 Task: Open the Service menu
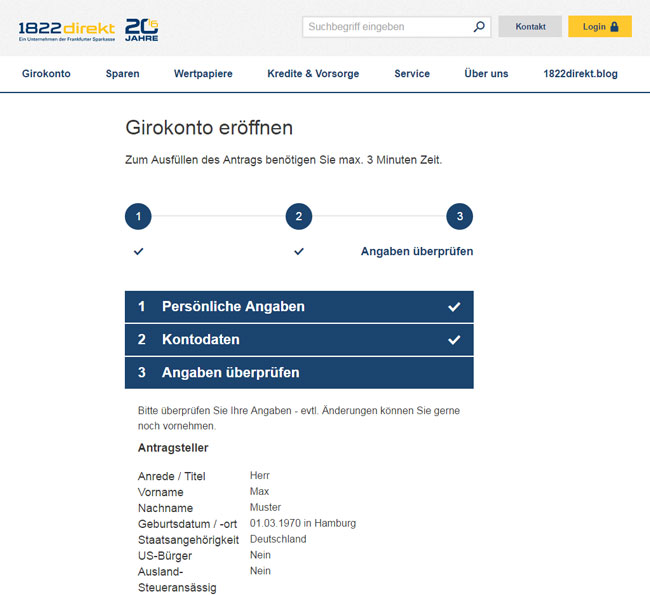[x=412, y=74]
